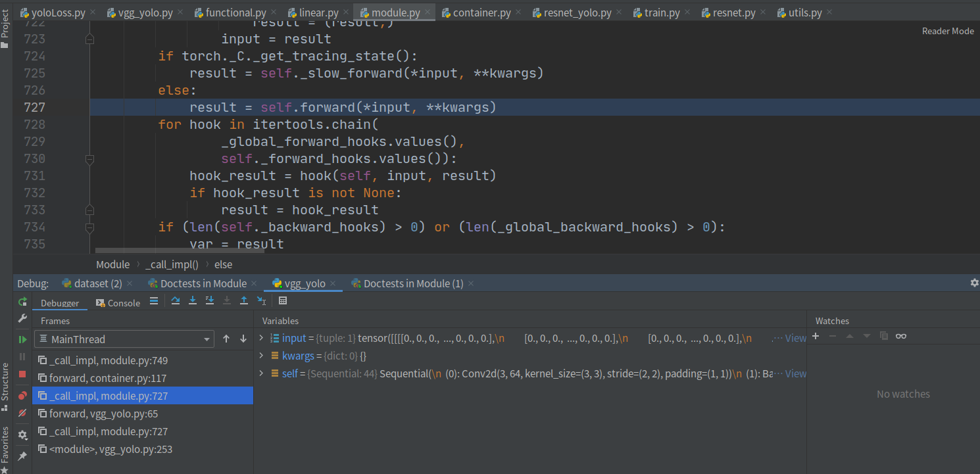The width and height of the screenshot is (980, 474).
Task: Expand the input variable in Variables panel
Action: point(261,338)
